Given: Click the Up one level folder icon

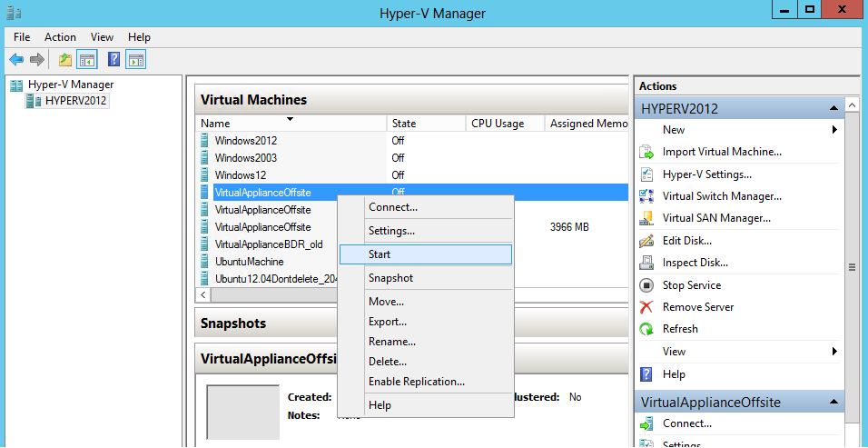Looking at the screenshot, I should (65, 59).
